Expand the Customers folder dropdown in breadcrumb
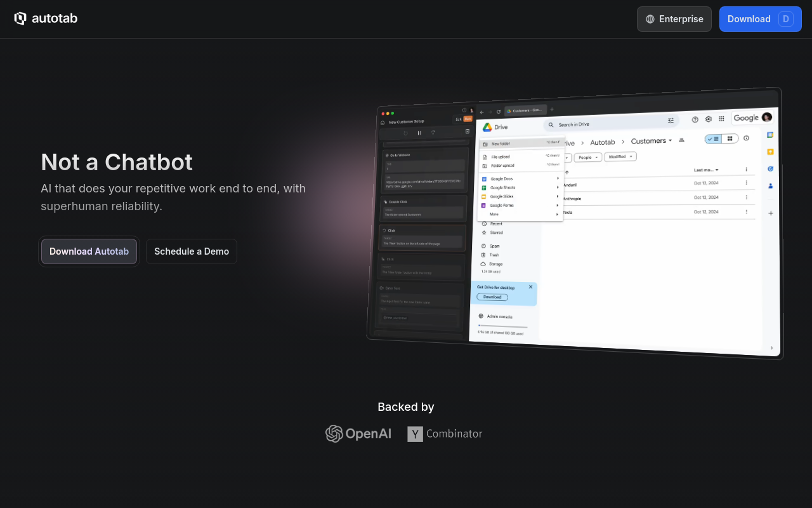812x508 pixels. [x=671, y=141]
